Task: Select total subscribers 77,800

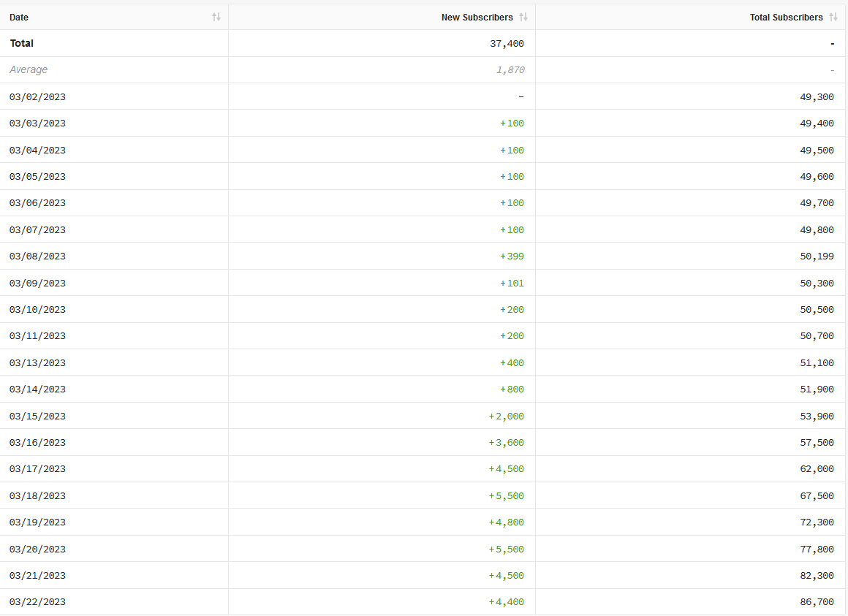Action: pyautogui.click(x=817, y=550)
